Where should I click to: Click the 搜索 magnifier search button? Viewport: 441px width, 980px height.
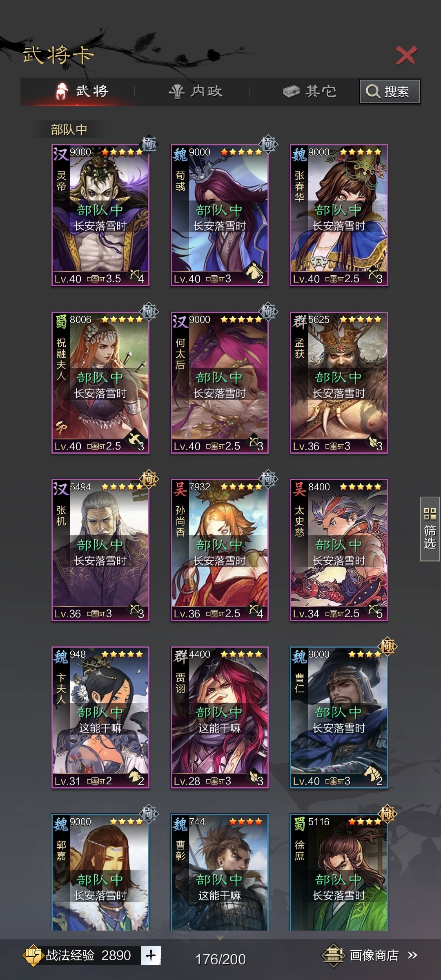pos(390,91)
